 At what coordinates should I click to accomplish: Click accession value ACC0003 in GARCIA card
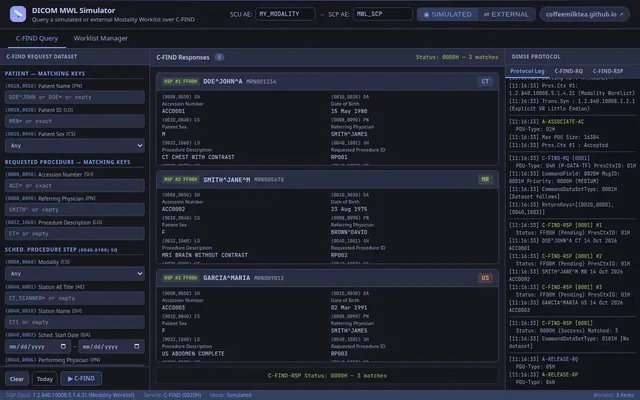173,307
